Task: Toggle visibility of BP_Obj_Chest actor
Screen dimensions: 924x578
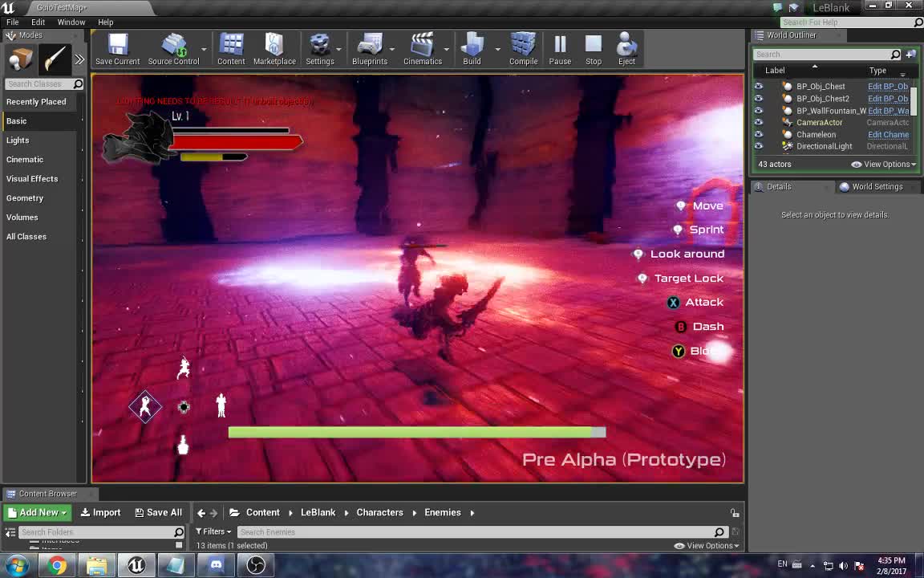Action: coord(758,86)
